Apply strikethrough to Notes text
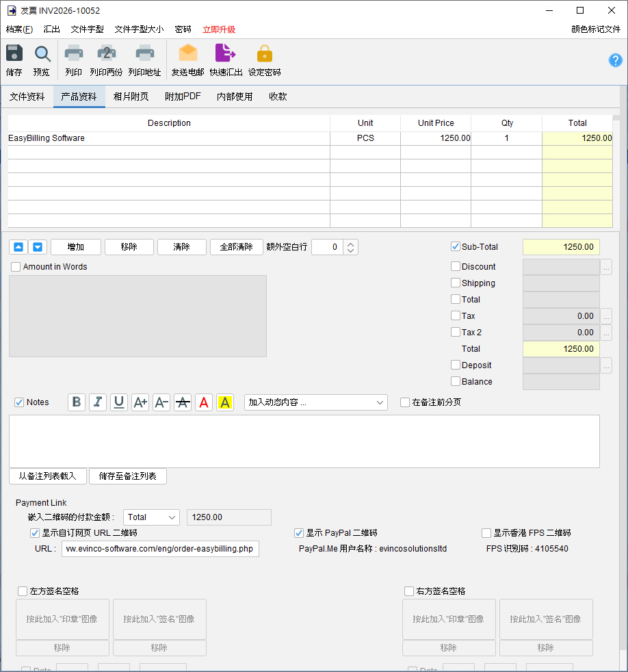Image resolution: width=628 pixels, height=672 pixels. (x=183, y=402)
